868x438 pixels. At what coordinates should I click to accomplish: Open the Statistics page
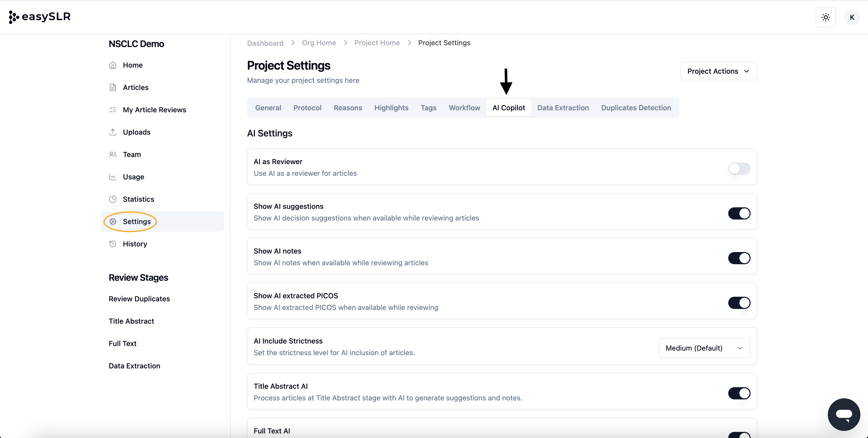tap(162, 199)
